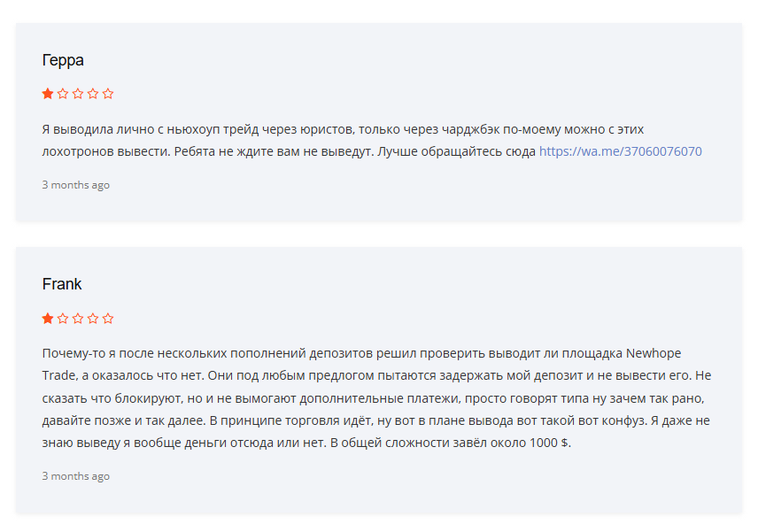
Task: Click the fourth star in Герра's rating
Action: (93, 94)
